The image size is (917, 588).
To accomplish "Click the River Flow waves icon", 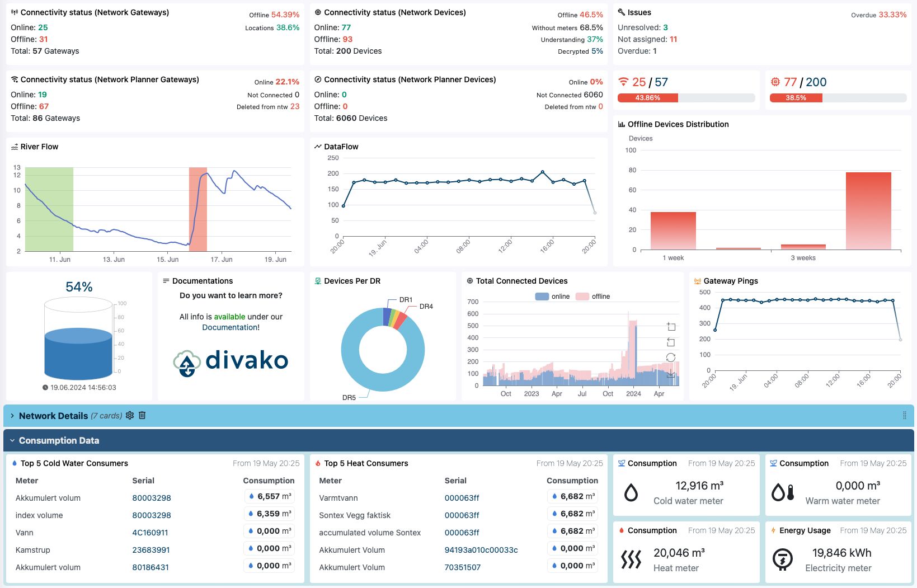I will tap(15, 147).
